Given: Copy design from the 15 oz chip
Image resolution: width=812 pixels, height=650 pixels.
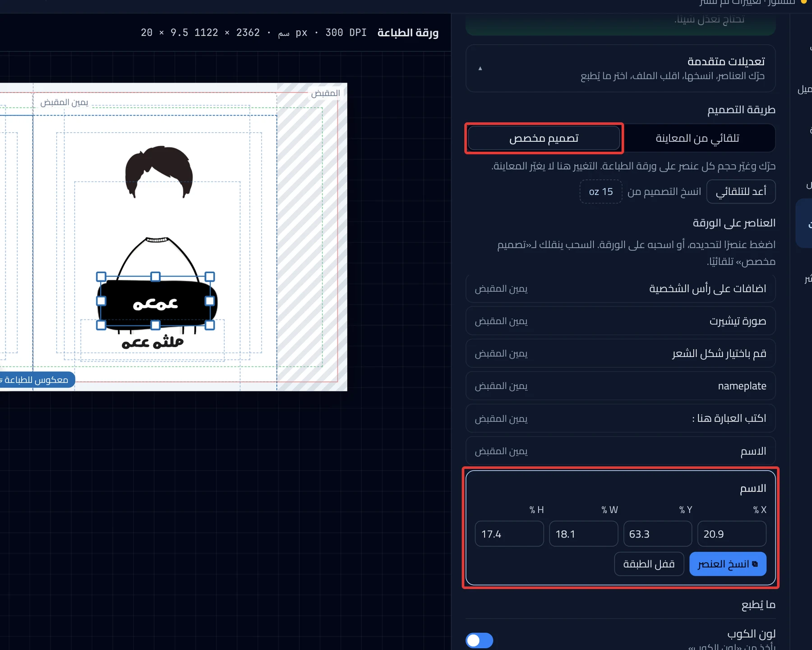Looking at the screenshot, I should (x=601, y=191).
